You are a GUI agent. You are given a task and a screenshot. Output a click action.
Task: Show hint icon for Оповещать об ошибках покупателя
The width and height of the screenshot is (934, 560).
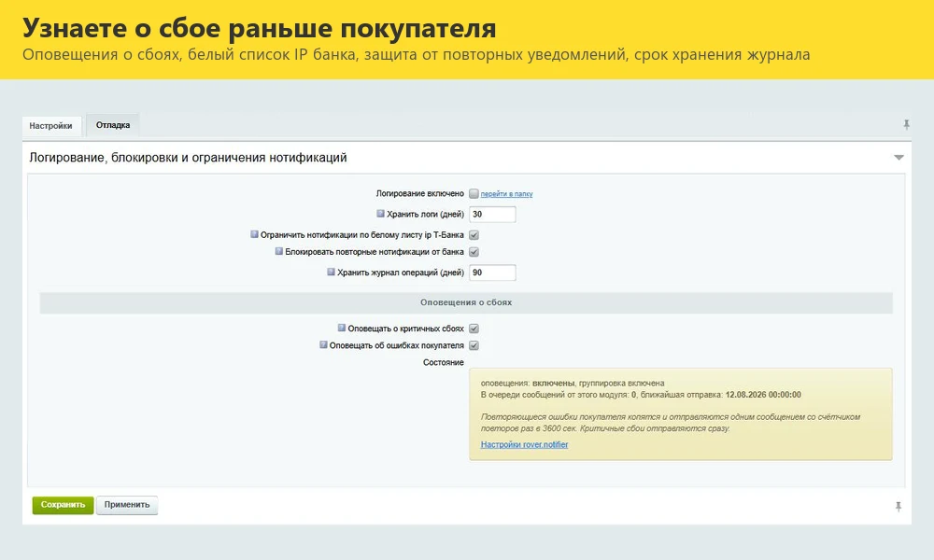(323, 344)
